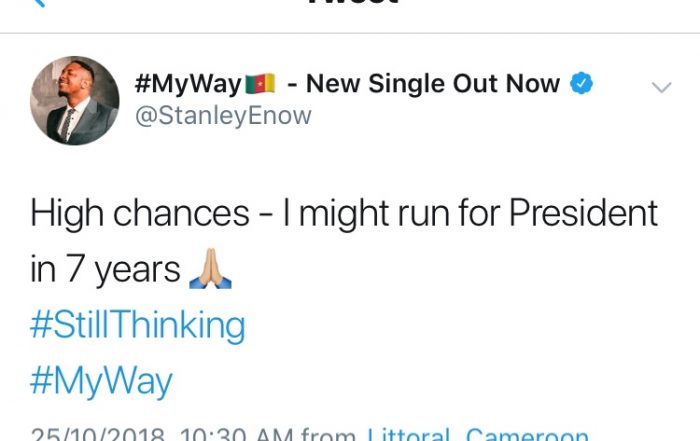The height and width of the screenshot is (441, 700).
Task: Follow the #StillThinking hashtag
Action: tap(137, 324)
